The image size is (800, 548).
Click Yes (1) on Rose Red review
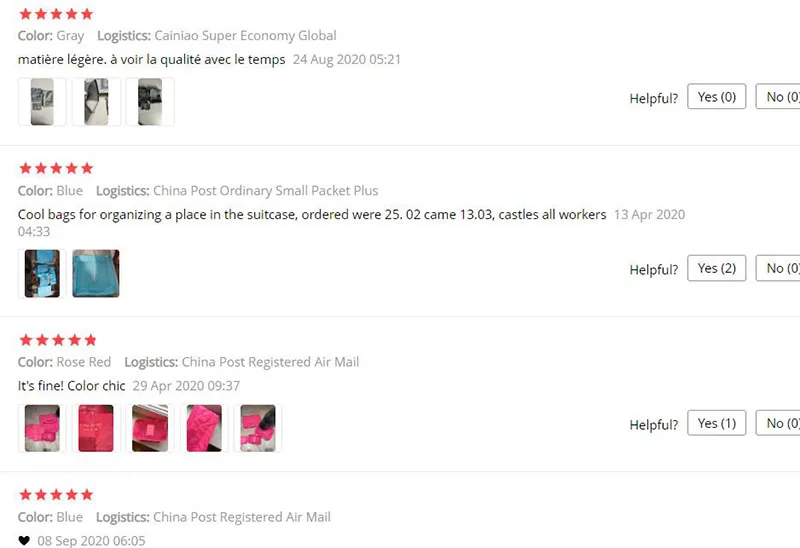(716, 423)
